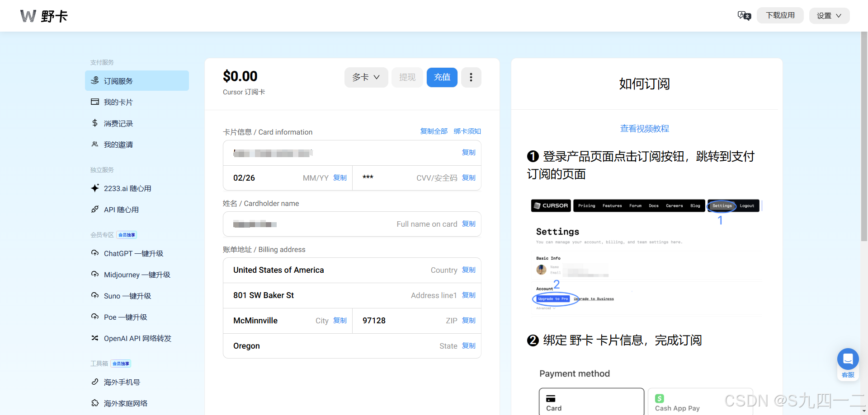Click the 野卡 logo
This screenshot has width=868, height=415.
[44, 16]
